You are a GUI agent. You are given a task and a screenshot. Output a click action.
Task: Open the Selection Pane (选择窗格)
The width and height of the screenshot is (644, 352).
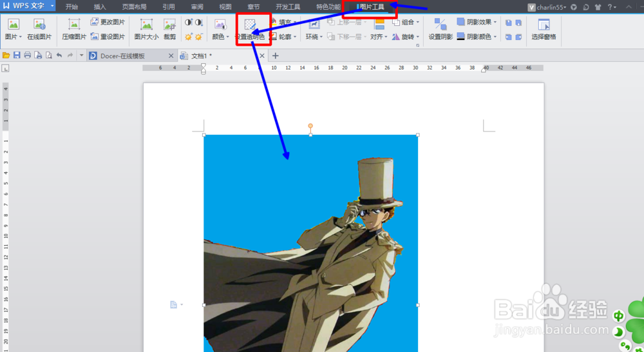pos(544,30)
